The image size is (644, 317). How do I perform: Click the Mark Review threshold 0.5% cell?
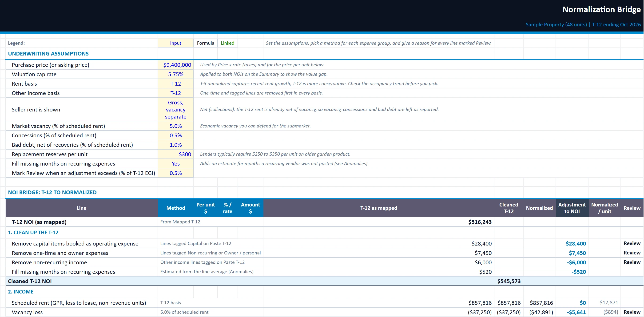pyautogui.click(x=175, y=173)
